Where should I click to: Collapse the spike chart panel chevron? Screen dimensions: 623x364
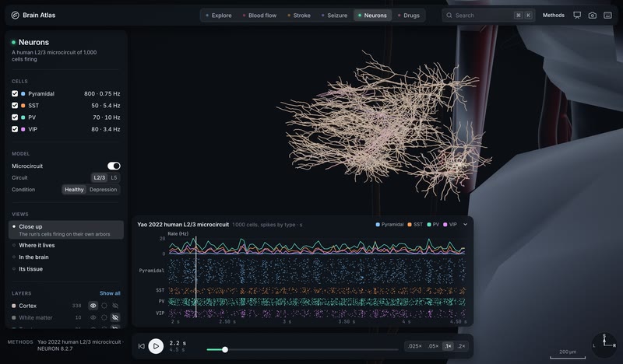click(465, 225)
